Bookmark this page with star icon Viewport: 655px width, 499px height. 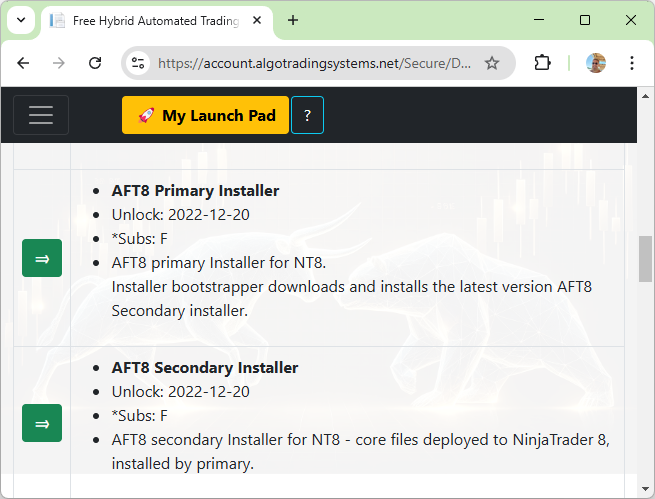click(492, 63)
